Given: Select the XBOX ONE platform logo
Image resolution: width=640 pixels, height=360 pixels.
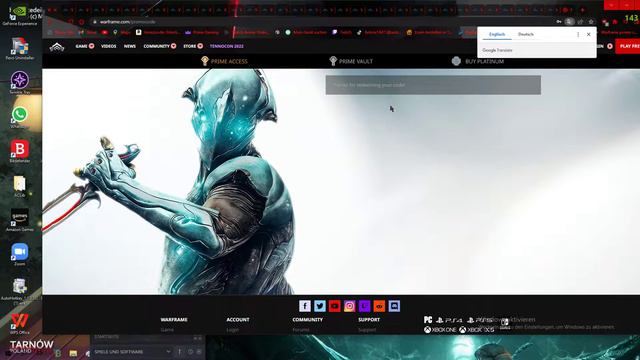Looking at the screenshot, I should click(440, 330).
